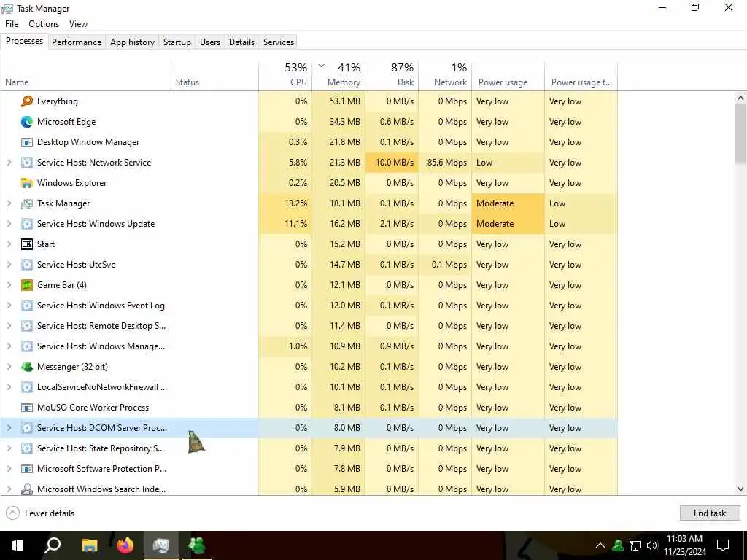
Task: Click the Game Bar process icon
Action: pos(27,285)
